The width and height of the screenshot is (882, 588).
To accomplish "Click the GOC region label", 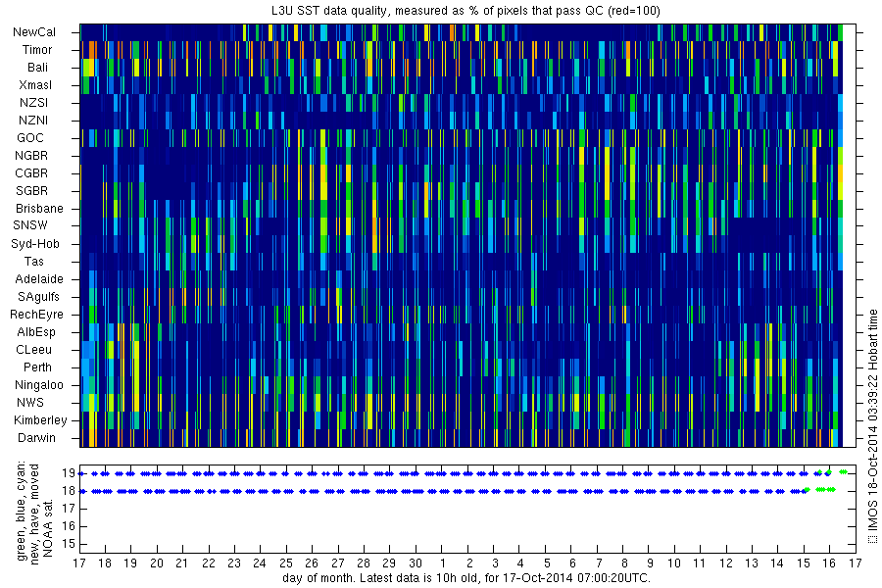I will [30, 138].
